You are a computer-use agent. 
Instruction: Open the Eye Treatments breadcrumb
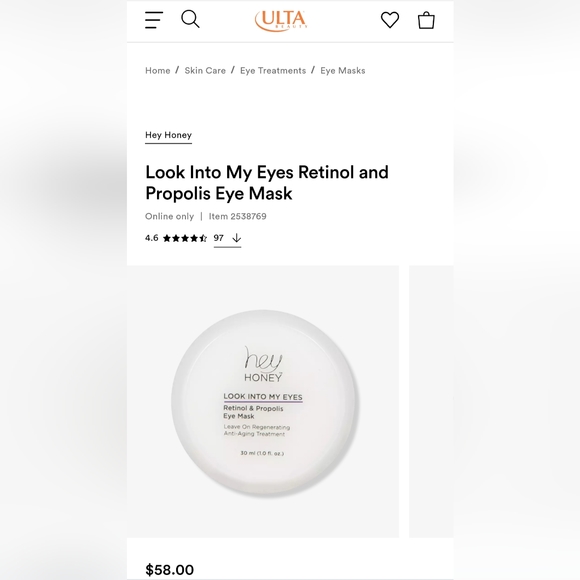coord(273,71)
